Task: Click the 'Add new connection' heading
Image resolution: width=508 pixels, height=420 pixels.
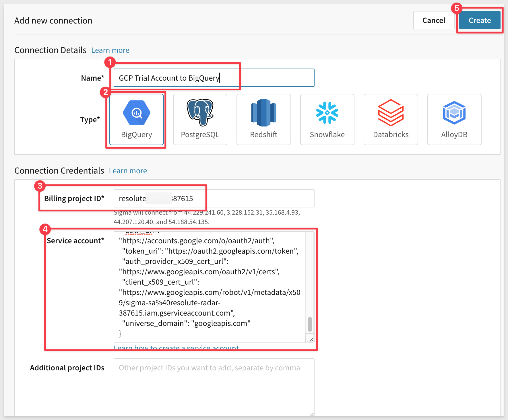Action: (53, 21)
